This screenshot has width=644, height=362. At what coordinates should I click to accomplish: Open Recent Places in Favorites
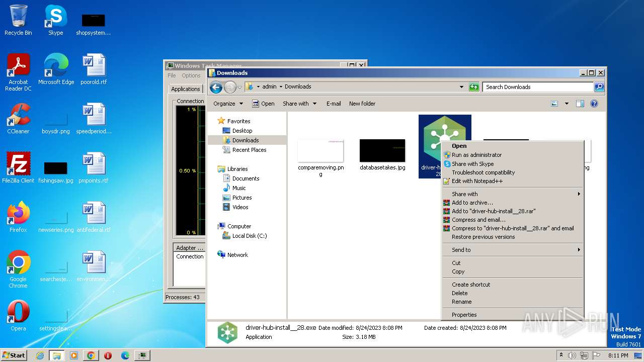click(x=249, y=150)
